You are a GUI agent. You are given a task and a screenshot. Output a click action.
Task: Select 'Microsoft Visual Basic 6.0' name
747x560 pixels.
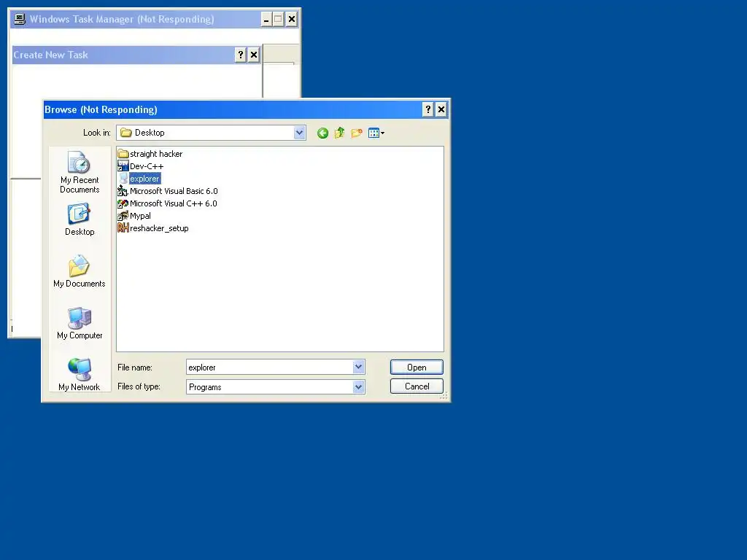[174, 191]
